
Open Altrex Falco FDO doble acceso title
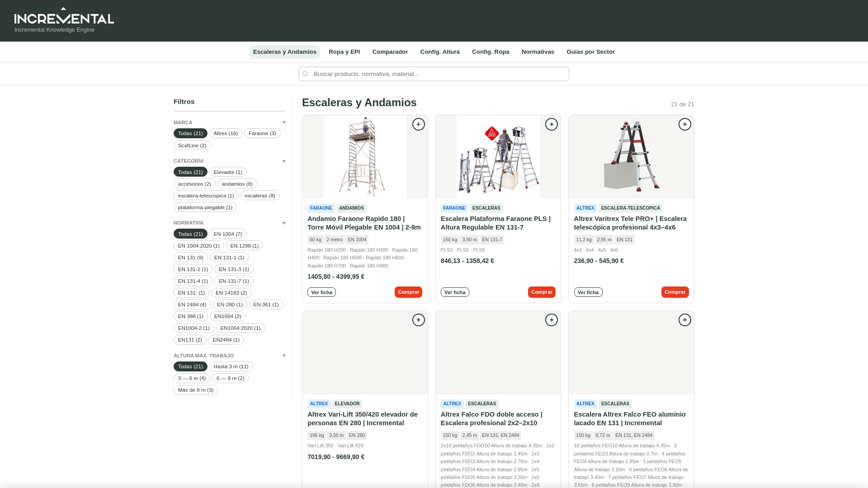pos(491,419)
